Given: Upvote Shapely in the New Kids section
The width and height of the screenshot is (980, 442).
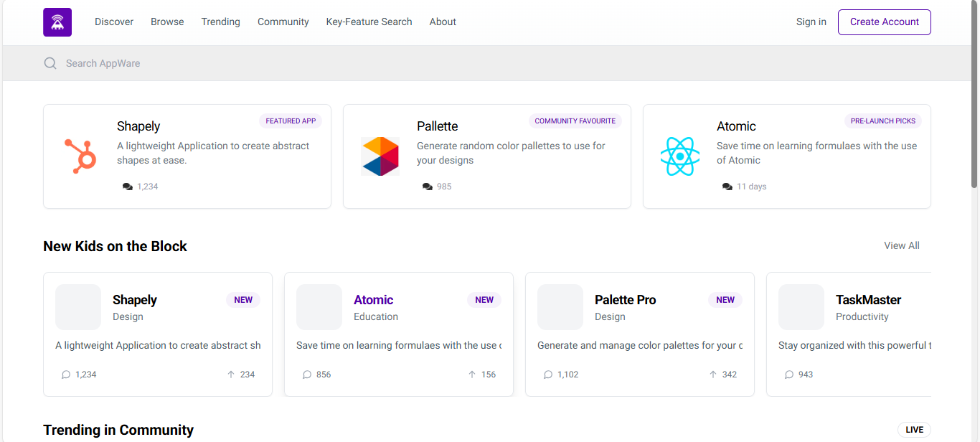Looking at the screenshot, I should click(230, 374).
